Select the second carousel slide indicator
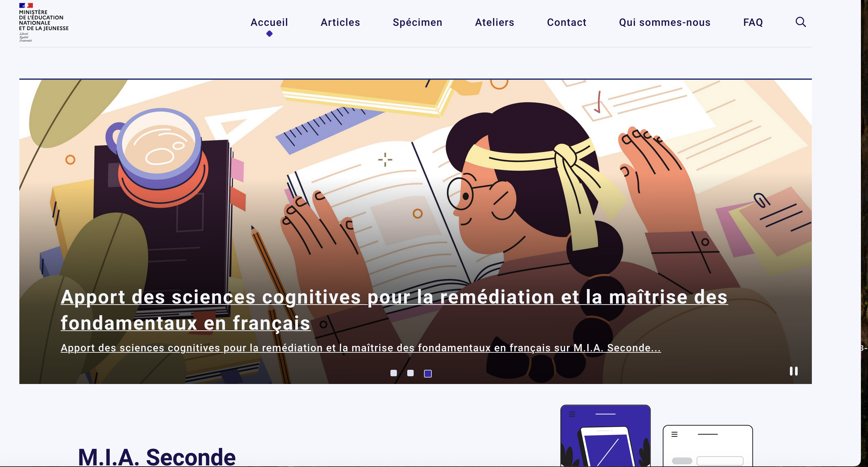868x467 pixels. click(x=410, y=373)
